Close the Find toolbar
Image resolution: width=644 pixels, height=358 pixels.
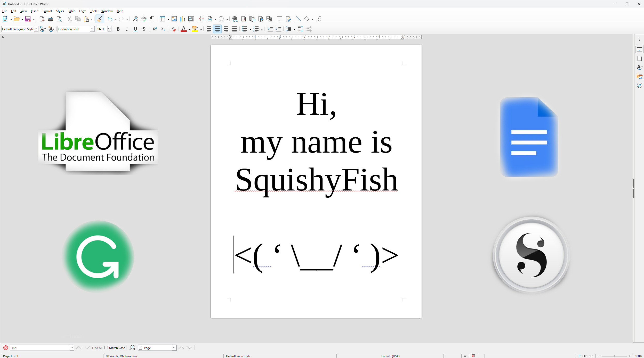(6, 348)
